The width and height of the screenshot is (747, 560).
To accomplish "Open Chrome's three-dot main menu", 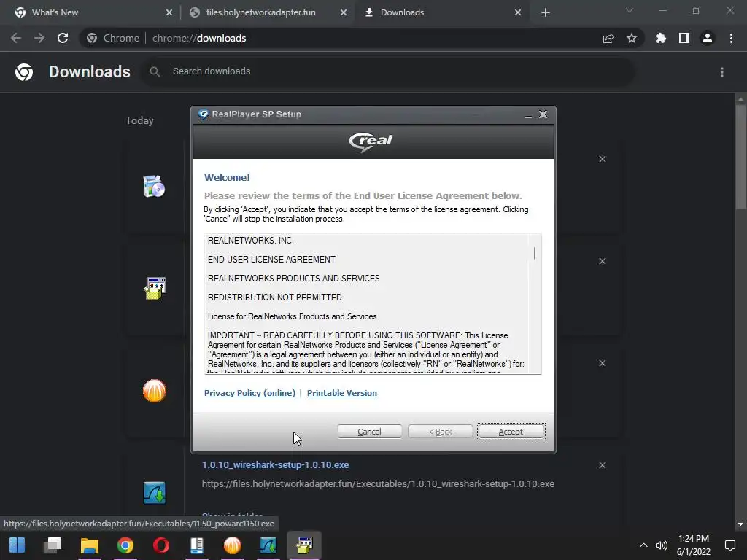I will (x=731, y=38).
